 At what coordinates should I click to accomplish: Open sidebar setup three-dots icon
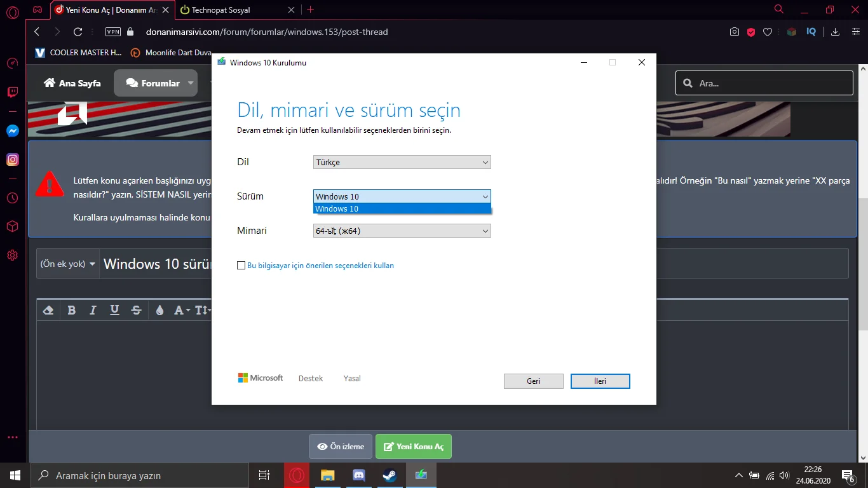click(12, 437)
